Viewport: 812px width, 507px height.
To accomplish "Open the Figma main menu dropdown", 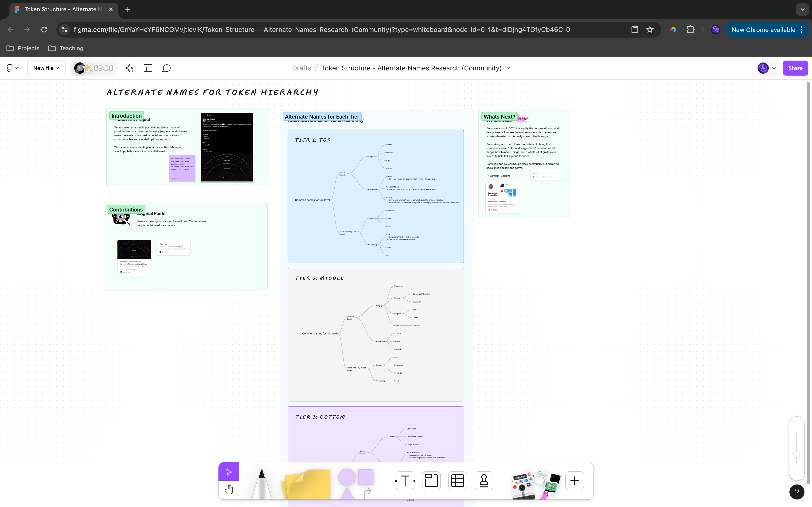I will point(12,68).
